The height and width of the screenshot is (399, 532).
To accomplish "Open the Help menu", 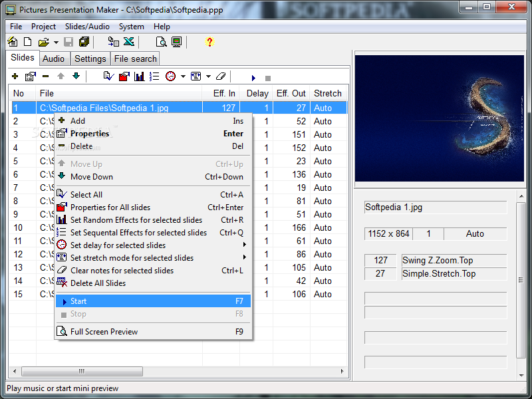I will [x=162, y=27].
